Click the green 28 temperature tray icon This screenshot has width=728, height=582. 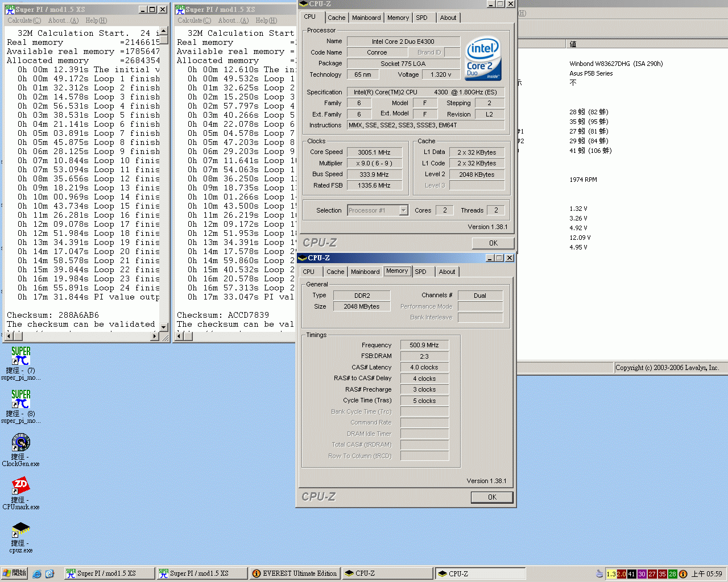[673, 574]
